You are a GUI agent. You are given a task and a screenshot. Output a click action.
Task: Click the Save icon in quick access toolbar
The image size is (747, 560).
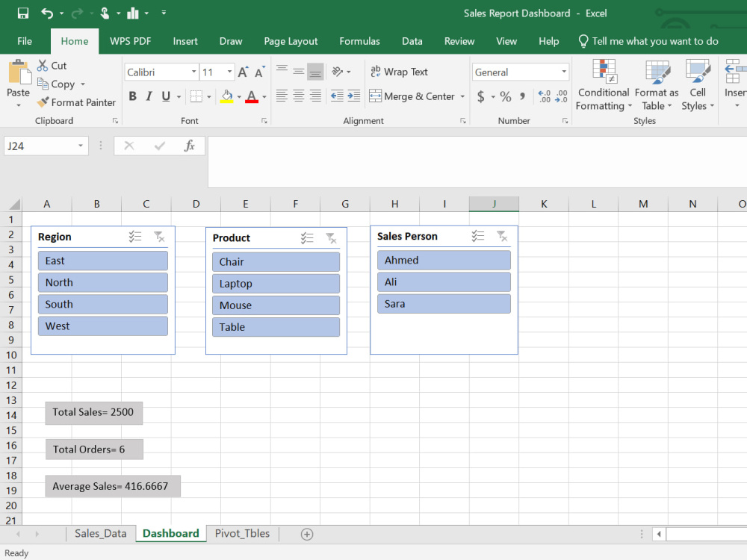pyautogui.click(x=23, y=13)
